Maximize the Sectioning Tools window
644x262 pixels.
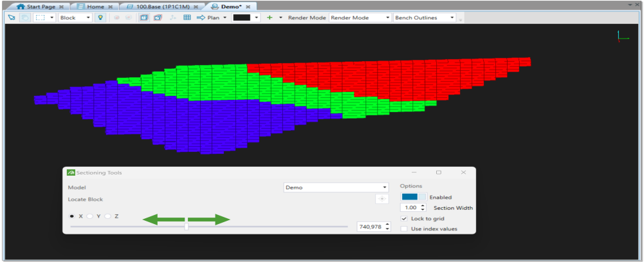[439, 173]
